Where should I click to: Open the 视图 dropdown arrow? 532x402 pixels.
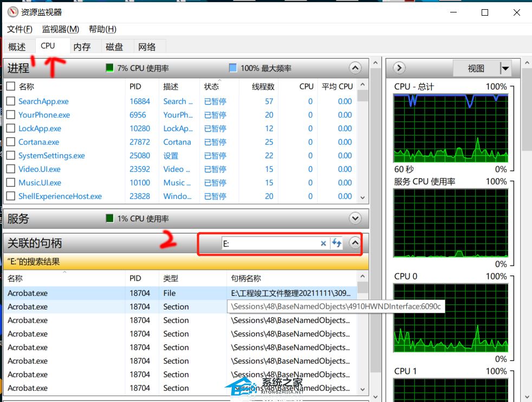pyautogui.click(x=505, y=68)
